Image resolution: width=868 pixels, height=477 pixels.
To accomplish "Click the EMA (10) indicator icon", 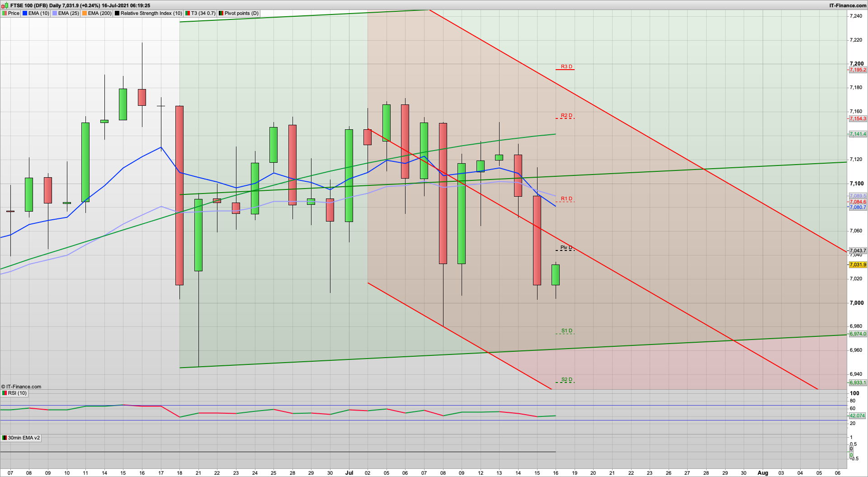I will [25, 13].
